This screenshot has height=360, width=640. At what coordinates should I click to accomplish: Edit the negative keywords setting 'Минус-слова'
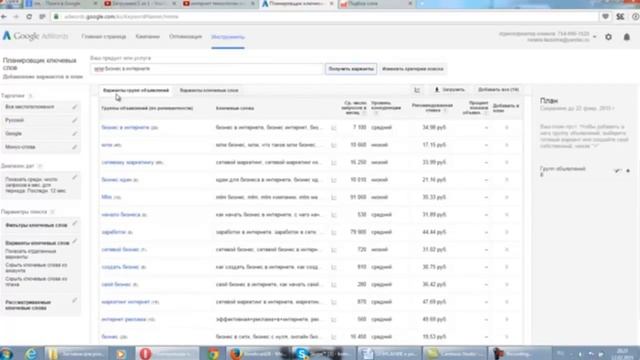[x=74, y=147]
